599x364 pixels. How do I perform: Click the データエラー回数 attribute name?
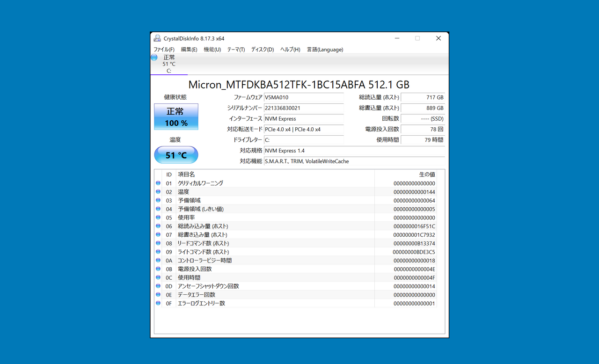197,295
